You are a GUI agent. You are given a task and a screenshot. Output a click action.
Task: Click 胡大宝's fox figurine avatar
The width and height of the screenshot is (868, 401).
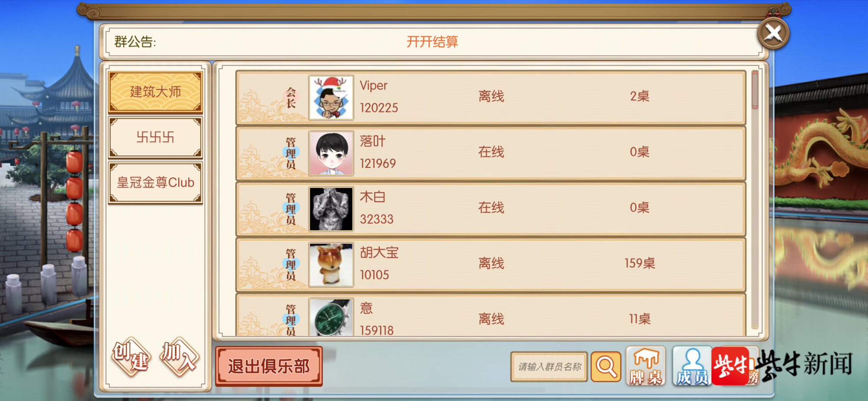[x=331, y=264]
